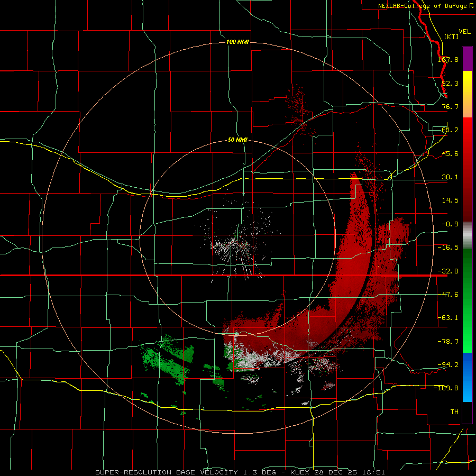Click the TH label on the legend
The image size is (476, 476).
[x=454, y=411]
